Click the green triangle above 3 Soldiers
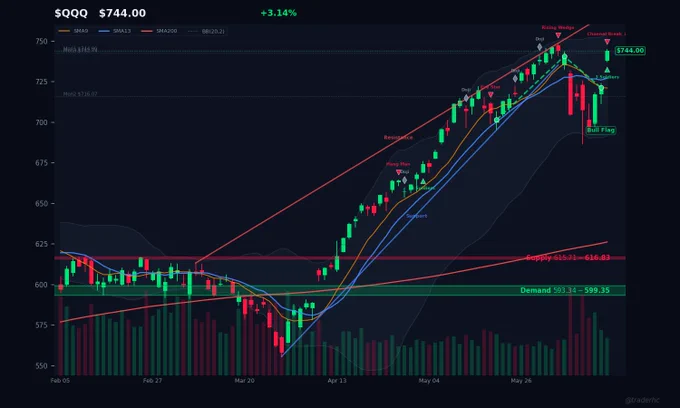Image resolution: width=680 pixels, height=408 pixels. coord(607,70)
